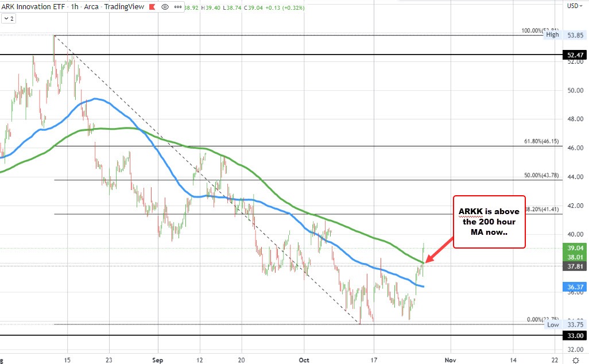Click the 44.00 tick on price axis

coord(575,177)
